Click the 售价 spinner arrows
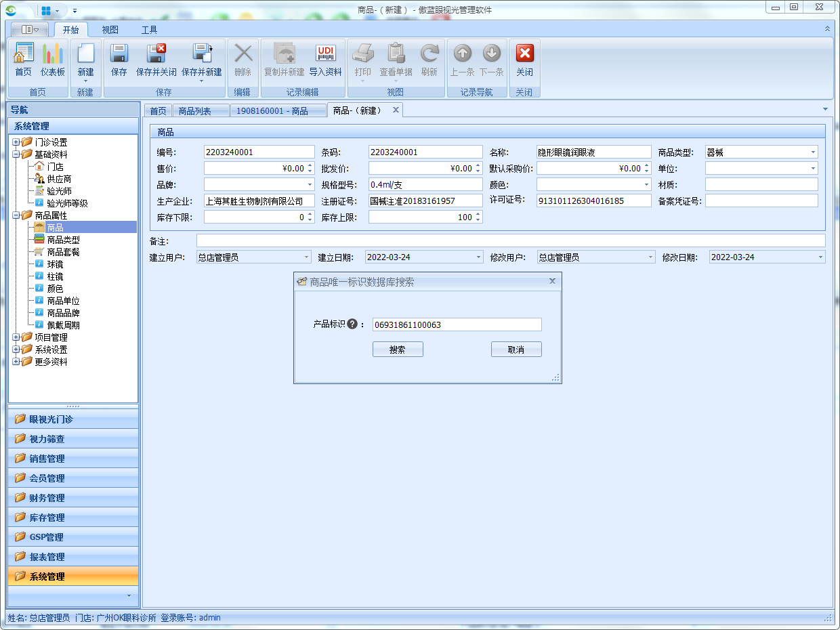The height and width of the screenshot is (630, 840). tap(310, 169)
